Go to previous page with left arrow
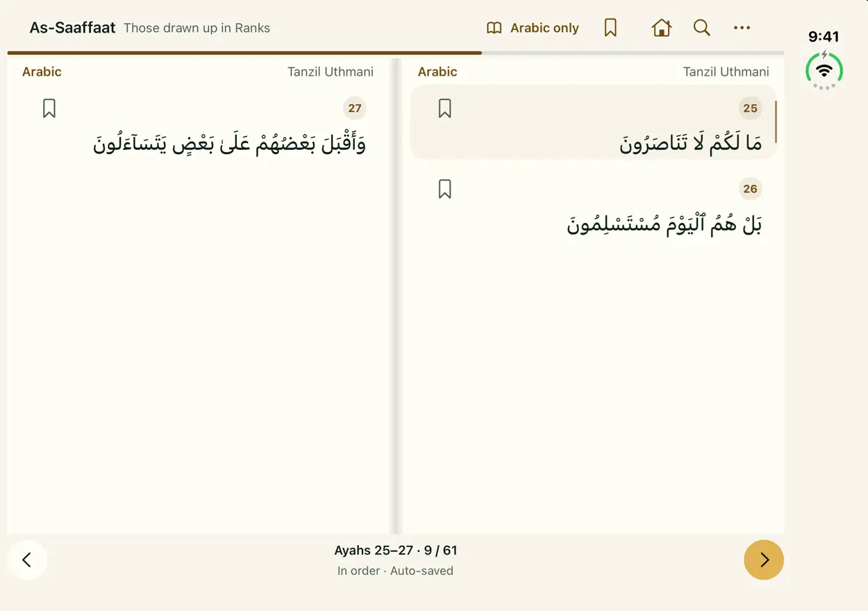868x611 pixels. pos(27,560)
